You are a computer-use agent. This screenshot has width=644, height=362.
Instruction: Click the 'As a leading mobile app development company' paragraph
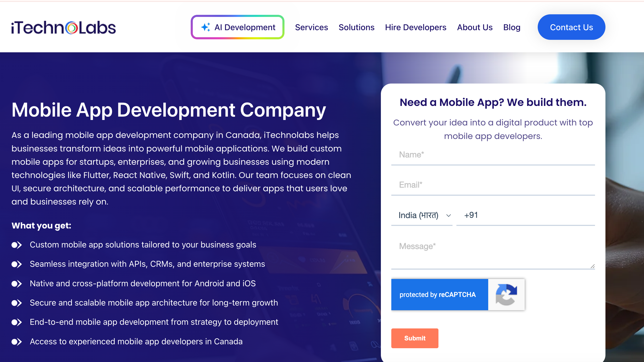(x=181, y=168)
